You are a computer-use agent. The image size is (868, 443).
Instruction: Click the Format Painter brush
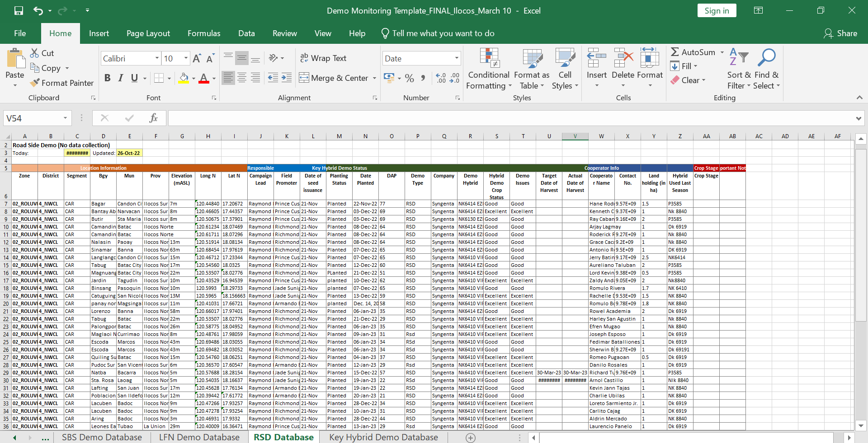[34, 83]
